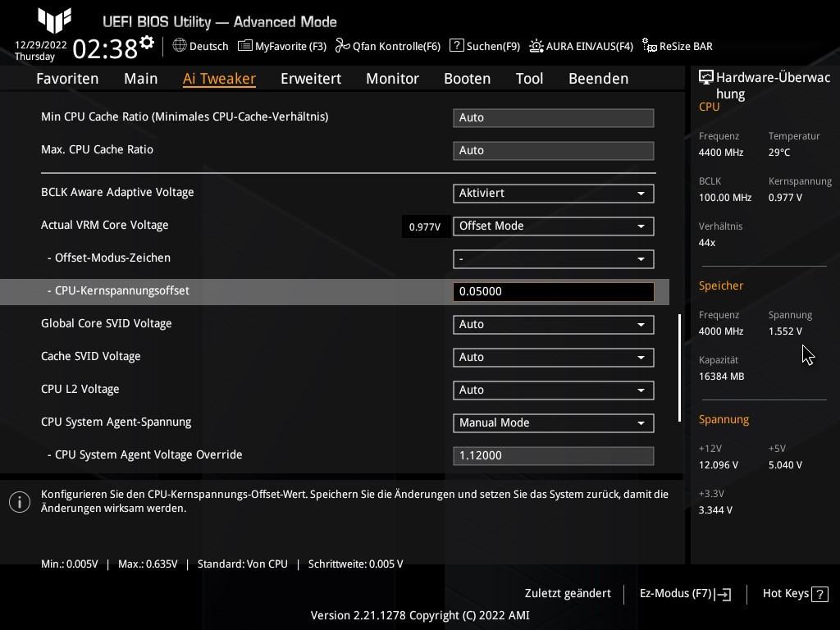The width and height of the screenshot is (840, 630).
Task: Open Actual VRM Core Voltage dropdown
Action: click(554, 226)
